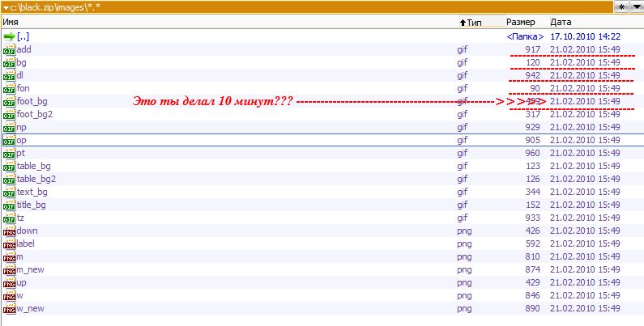Sort files by Имя column header
The width and height of the screenshot is (644, 326).
click(11, 23)
